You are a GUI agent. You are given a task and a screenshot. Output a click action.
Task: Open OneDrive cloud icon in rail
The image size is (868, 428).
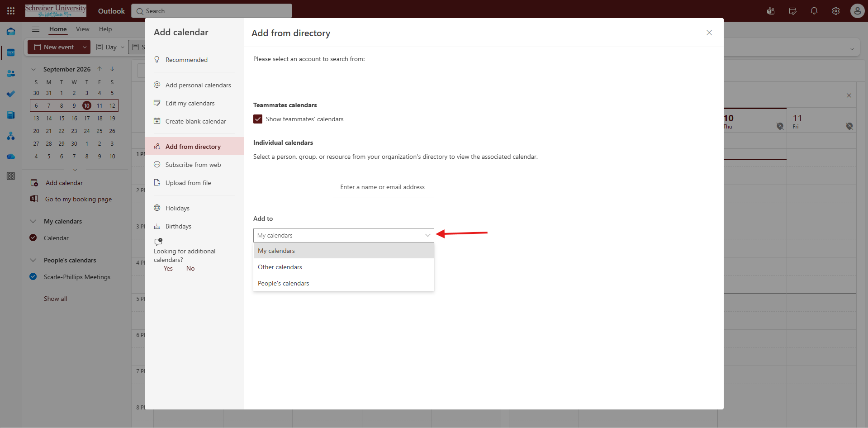[11, 157]
